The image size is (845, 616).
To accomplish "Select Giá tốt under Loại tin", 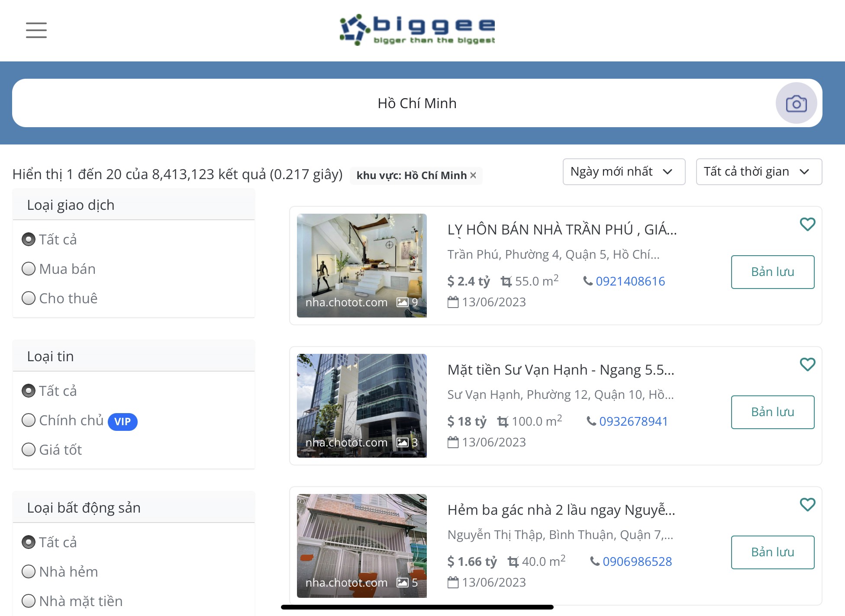I will click(29, 450).
